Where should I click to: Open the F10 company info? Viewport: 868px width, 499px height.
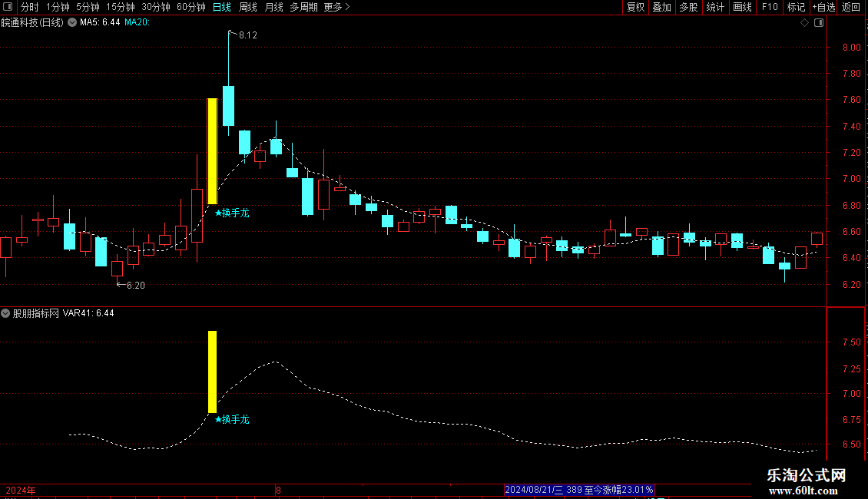coord(770,7)
